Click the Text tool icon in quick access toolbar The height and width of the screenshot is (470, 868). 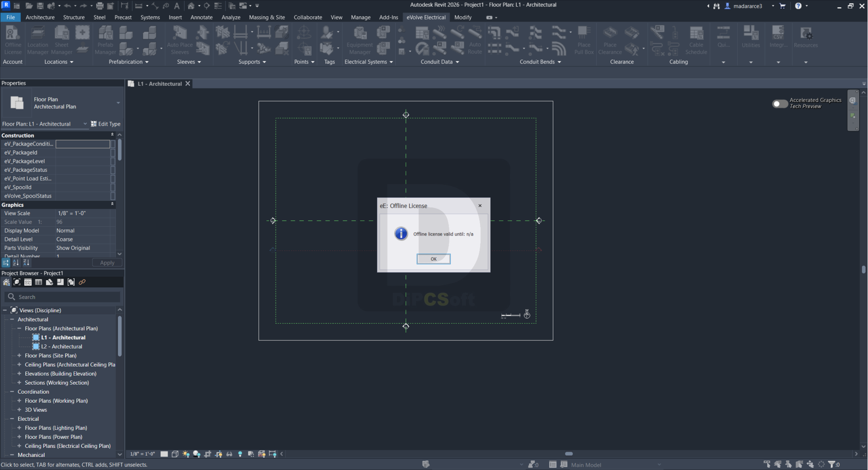tap(177, 6)
